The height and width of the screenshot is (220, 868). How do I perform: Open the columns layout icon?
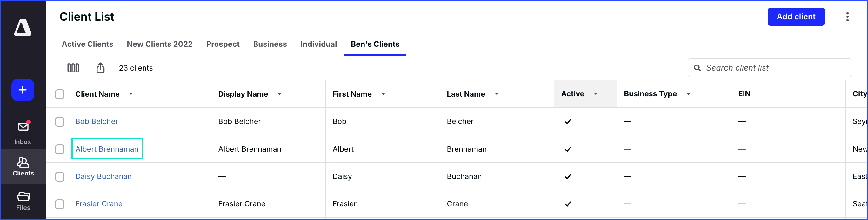73,68
